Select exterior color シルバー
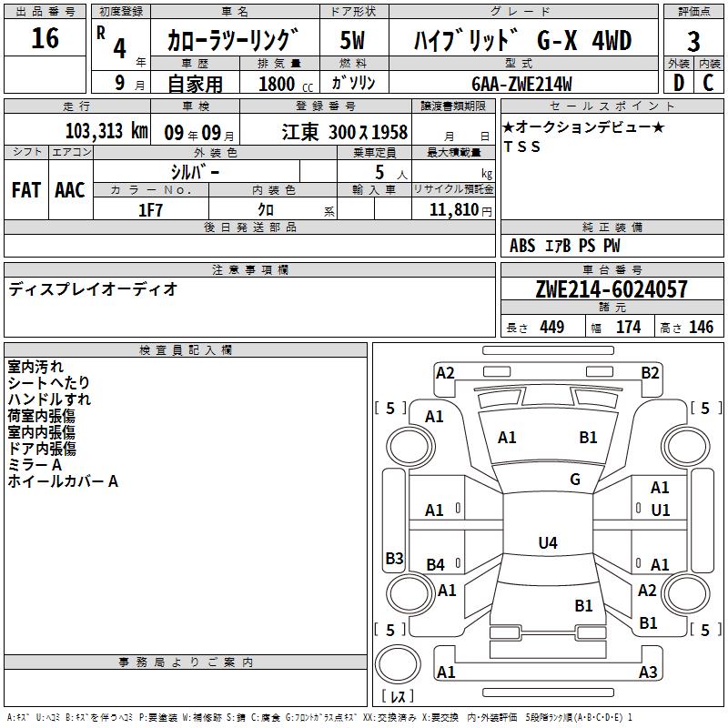 195,172
